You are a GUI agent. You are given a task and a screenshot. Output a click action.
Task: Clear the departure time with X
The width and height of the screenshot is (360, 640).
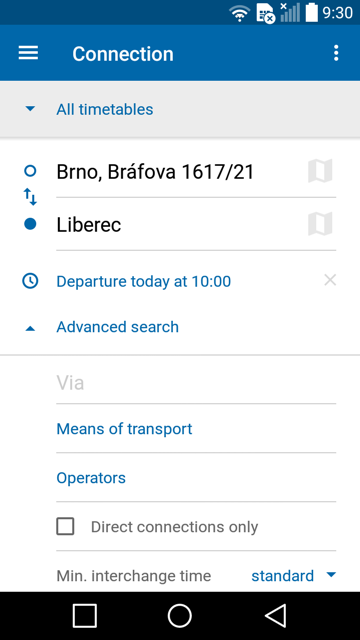coord(330,280)
